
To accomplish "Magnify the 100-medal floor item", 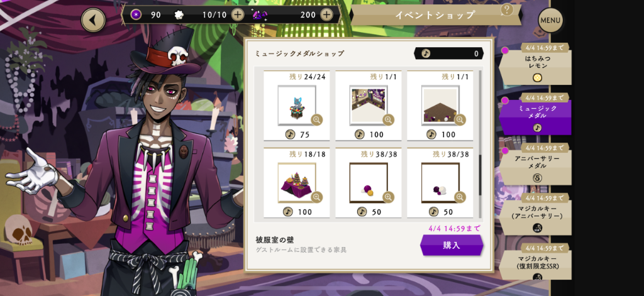I will click(x=460, y=119).
